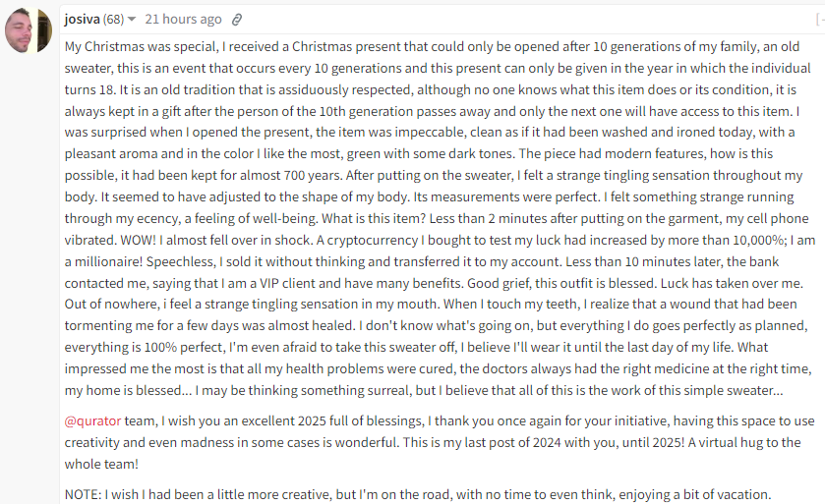Image resolution: width=825 pixels, height=504 pixels.
Task: Click the "21 hours ago" timestamp
Action: click(183, 20)
